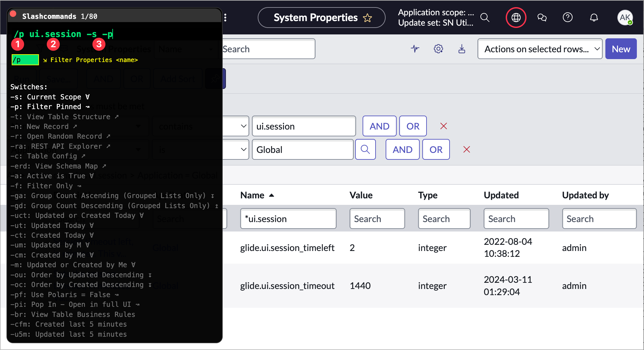Add a condition with the AND button
Viewport: 644px width, 350px height.
(379, 126)
